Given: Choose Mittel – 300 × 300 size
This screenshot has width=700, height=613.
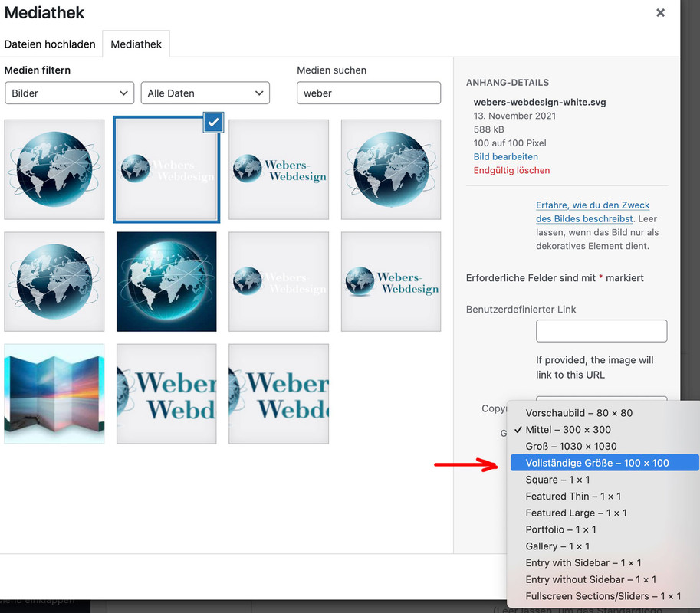Looking at the screenshot, I should tap(604, 430).
